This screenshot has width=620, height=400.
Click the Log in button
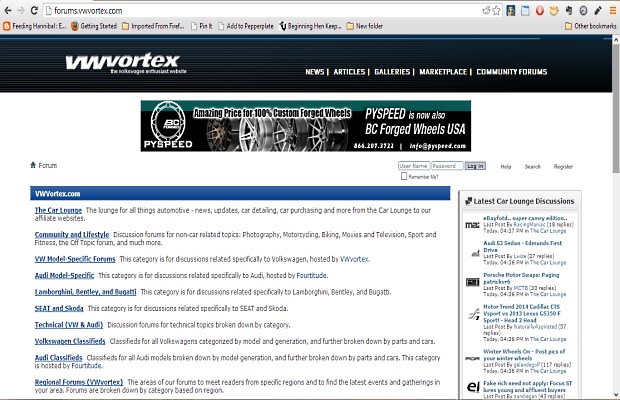coord(475,166)
